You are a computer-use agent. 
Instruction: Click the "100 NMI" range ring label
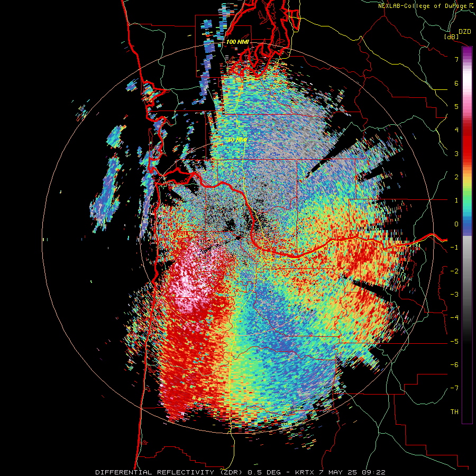pyautogui.click(x=237, y=42)
